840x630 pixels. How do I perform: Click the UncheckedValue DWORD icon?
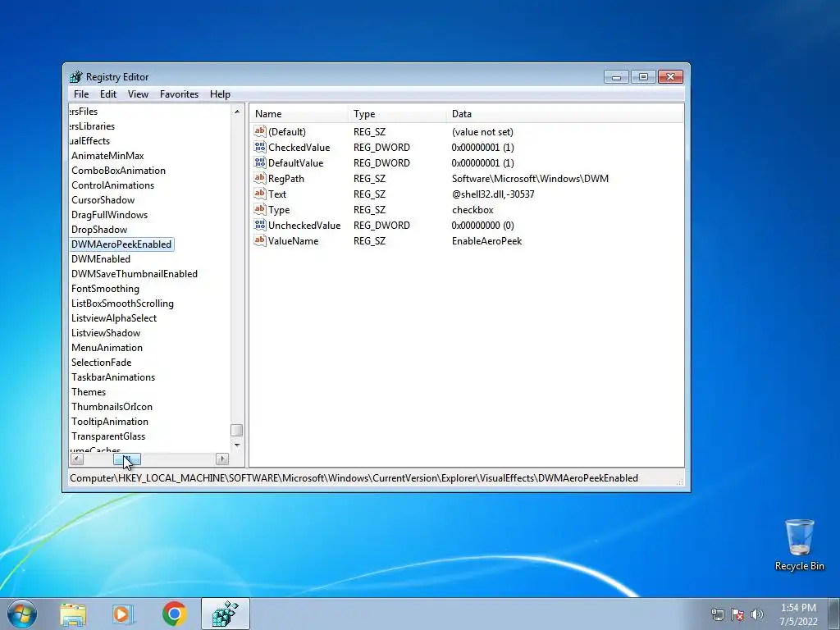point(260,225)
